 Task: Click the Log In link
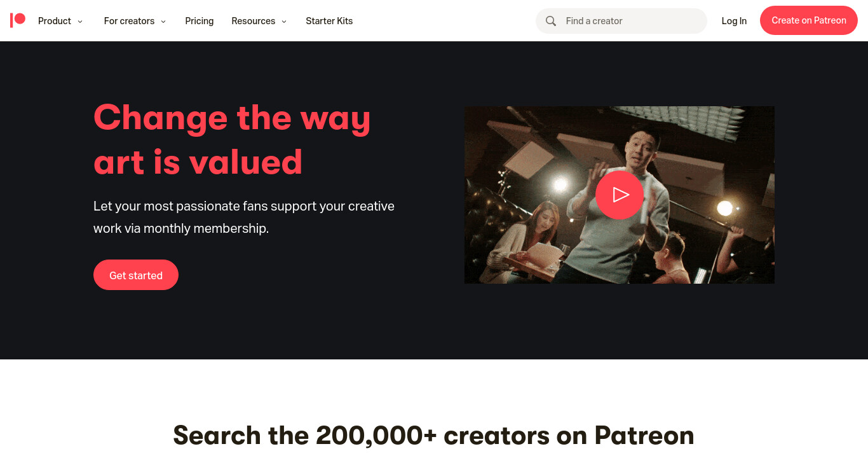pos(734,21)
